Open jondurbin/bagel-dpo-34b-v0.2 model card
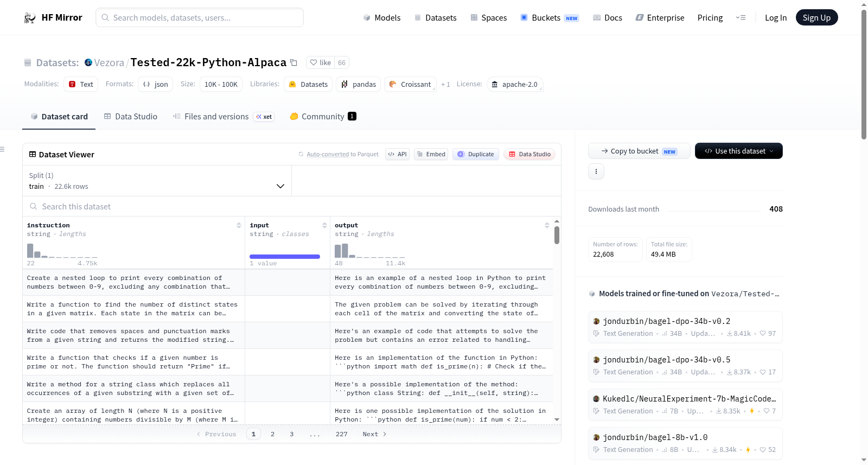868x465 pixels. (685, 327)
